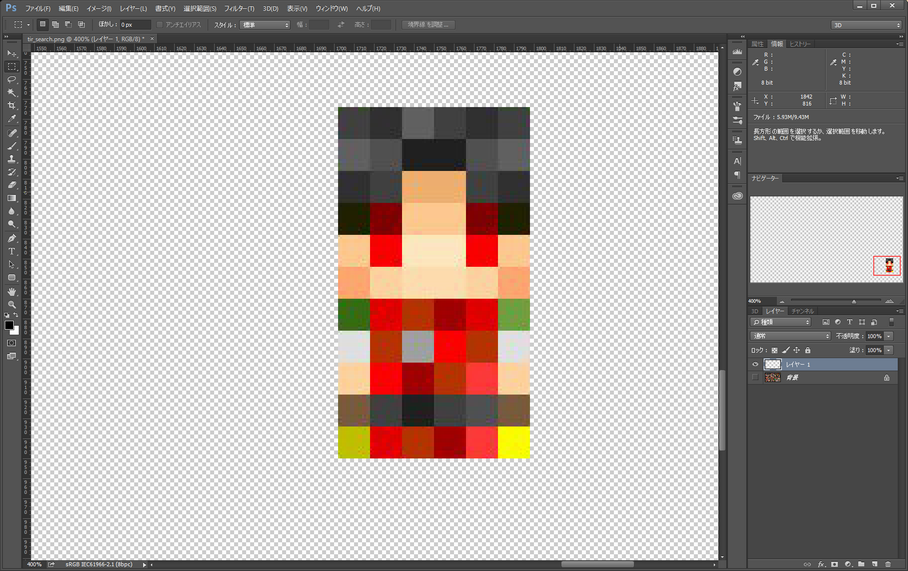Screen dimensions: 908x571
Task: Select the Eyedropper tool in toolbox
Action: (x=12, y=119)
